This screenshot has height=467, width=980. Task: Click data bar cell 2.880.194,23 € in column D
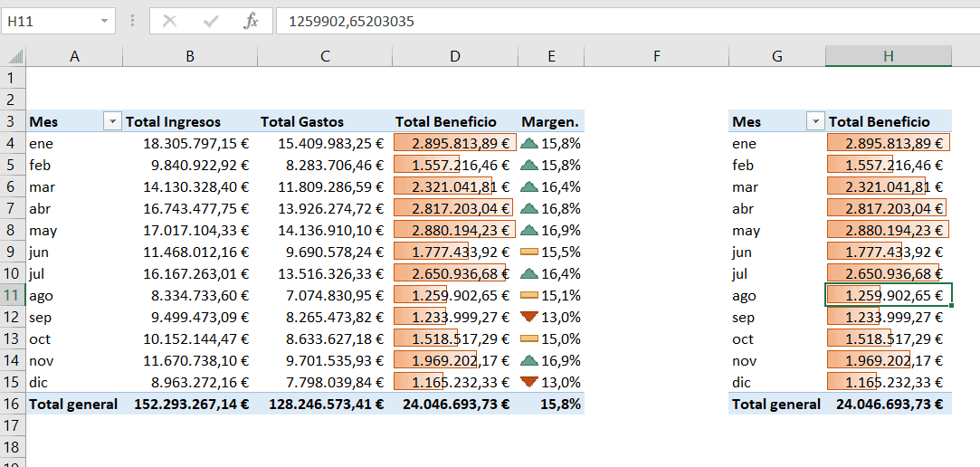pyautogui.click(x=455, y=230)
